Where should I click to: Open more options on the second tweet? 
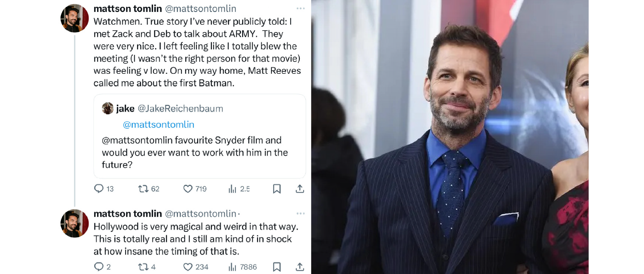300,214
